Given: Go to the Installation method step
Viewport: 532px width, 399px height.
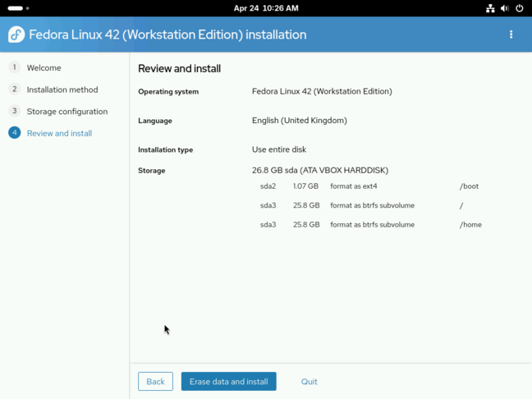Looking at the screenshot, I should coord(62,89).
